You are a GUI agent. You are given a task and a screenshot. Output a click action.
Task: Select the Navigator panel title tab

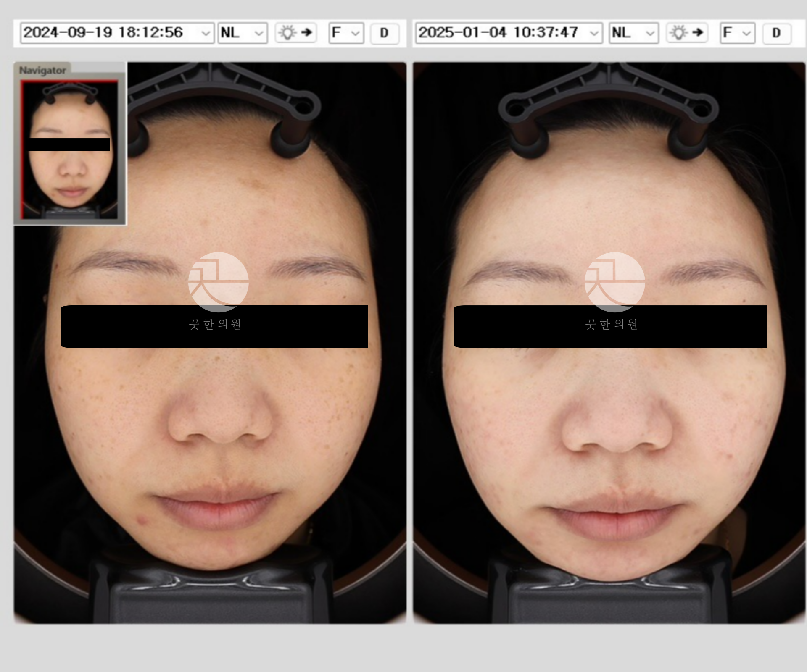[42, 70]
